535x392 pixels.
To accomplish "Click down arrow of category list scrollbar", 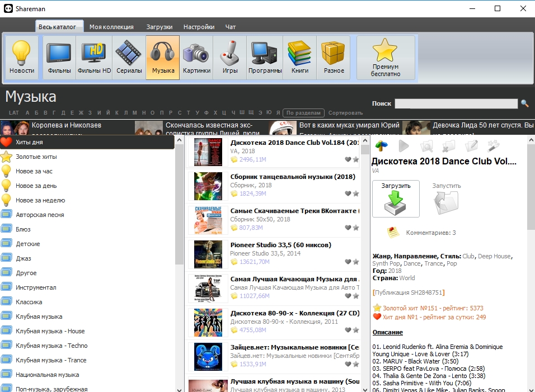I will click(x=180, y=389).
